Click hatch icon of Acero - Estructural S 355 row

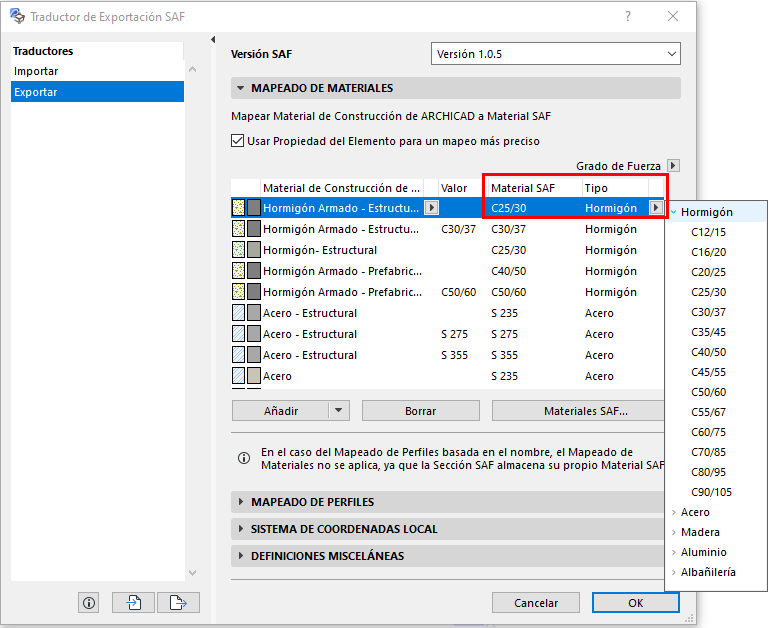(x=238, y=355)
